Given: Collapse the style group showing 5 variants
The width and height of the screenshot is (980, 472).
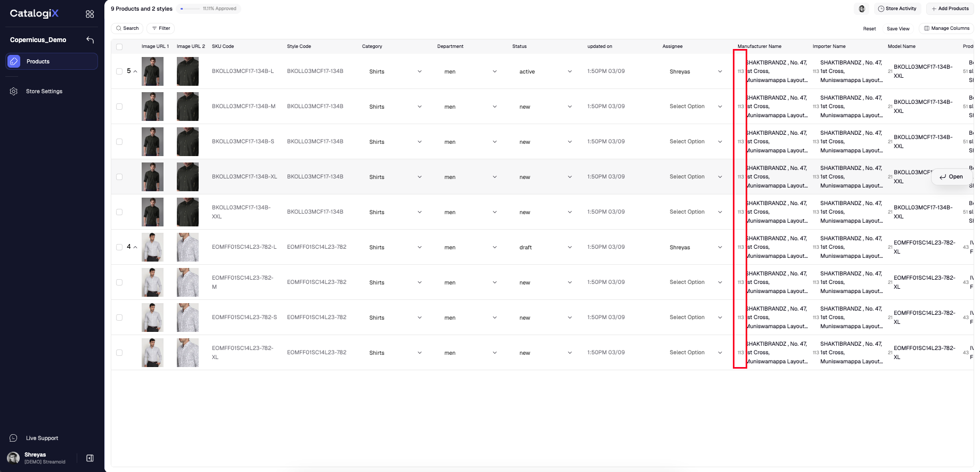Looking at the screenshot, I should pos(135,71).
